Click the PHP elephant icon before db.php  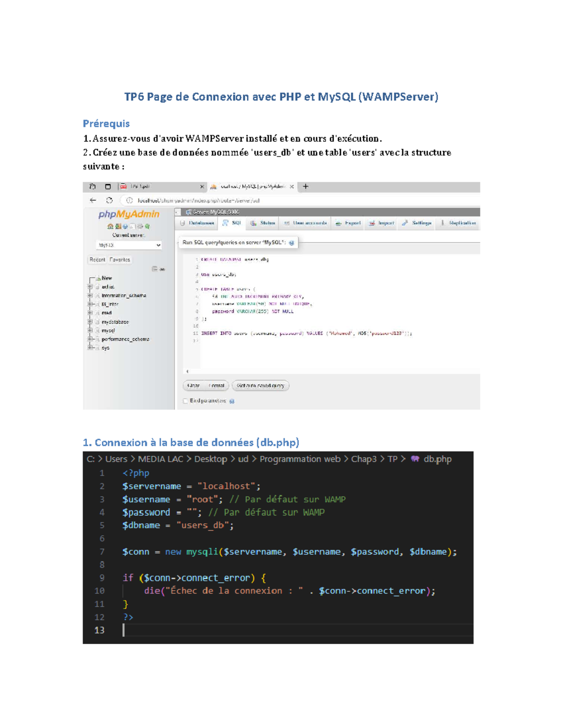(x=415, y=459)
